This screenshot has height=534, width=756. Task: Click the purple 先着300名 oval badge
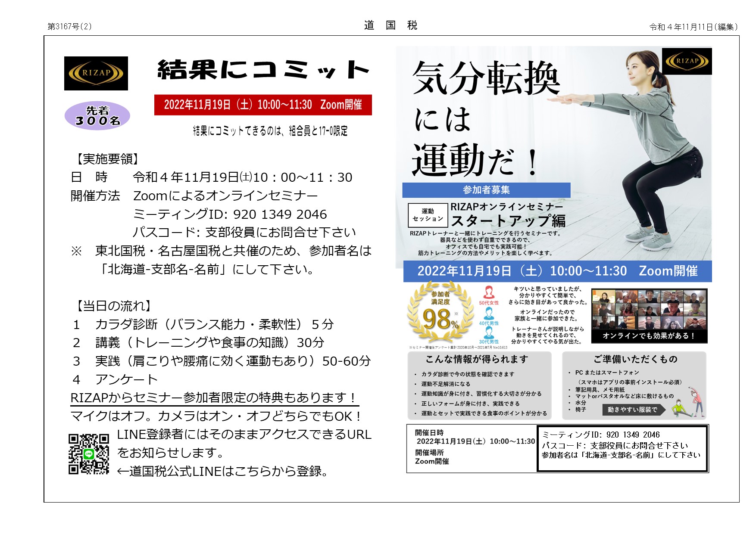(97, 116)
